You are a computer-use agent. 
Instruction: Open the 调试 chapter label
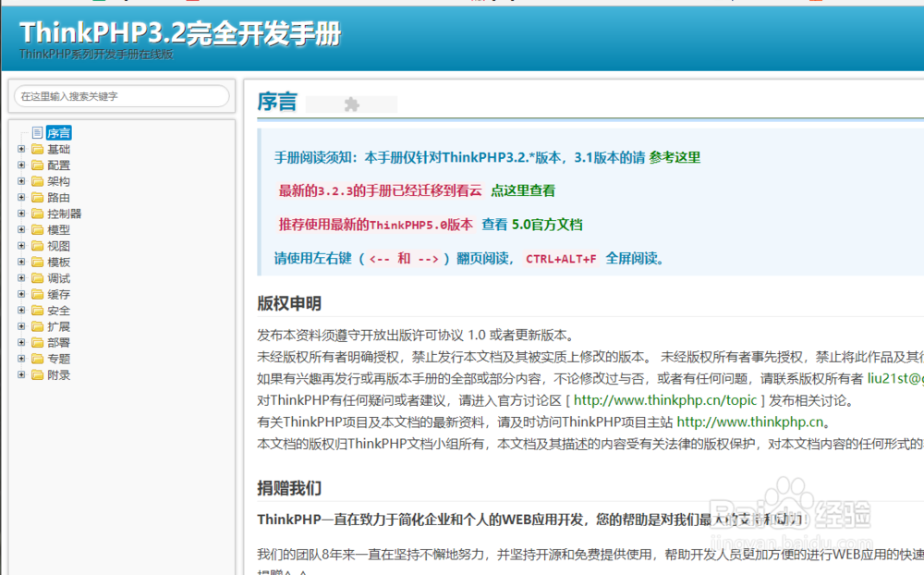tap(58, 277)
